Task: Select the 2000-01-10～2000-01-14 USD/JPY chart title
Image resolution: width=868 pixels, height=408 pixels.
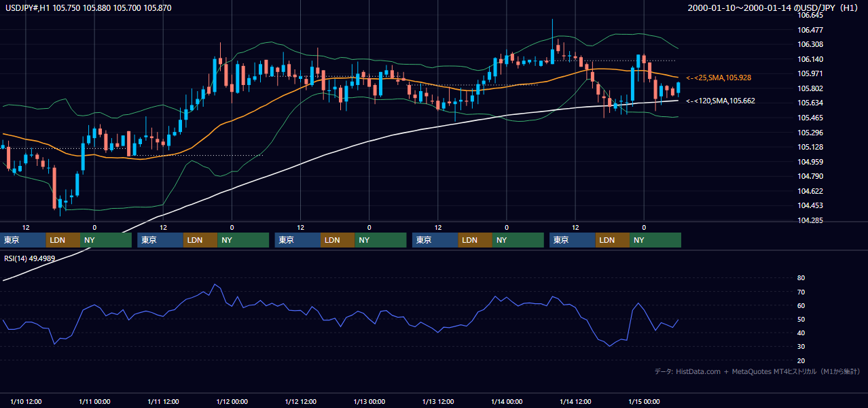Action: click(x=773, y=7)
